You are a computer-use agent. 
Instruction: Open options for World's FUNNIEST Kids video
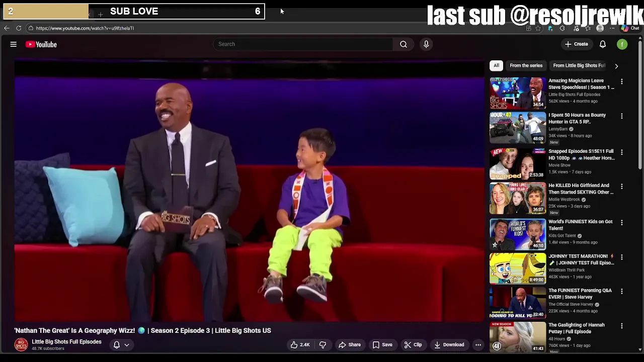[x=622, y=223]
